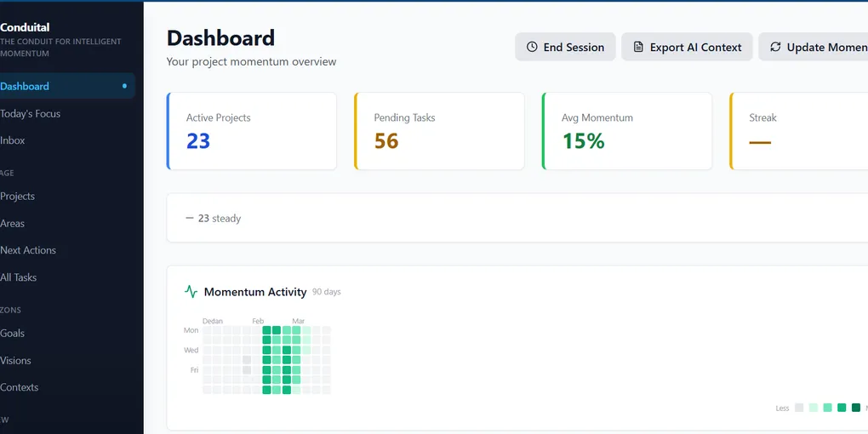Click the Pending Tasks card showing 56
Image resolution: width=868 pixels, height=434 pixels.
(x=439, y=131)
